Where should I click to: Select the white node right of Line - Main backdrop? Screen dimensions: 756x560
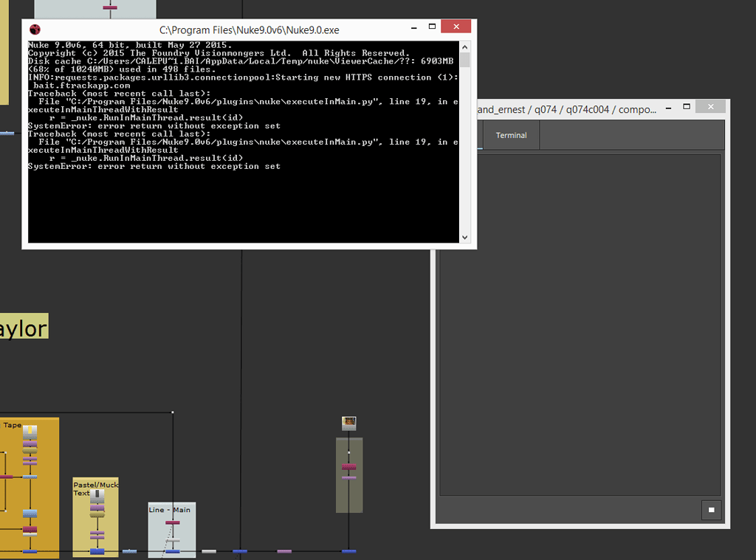pyautogui.click(x=209, y=551)
